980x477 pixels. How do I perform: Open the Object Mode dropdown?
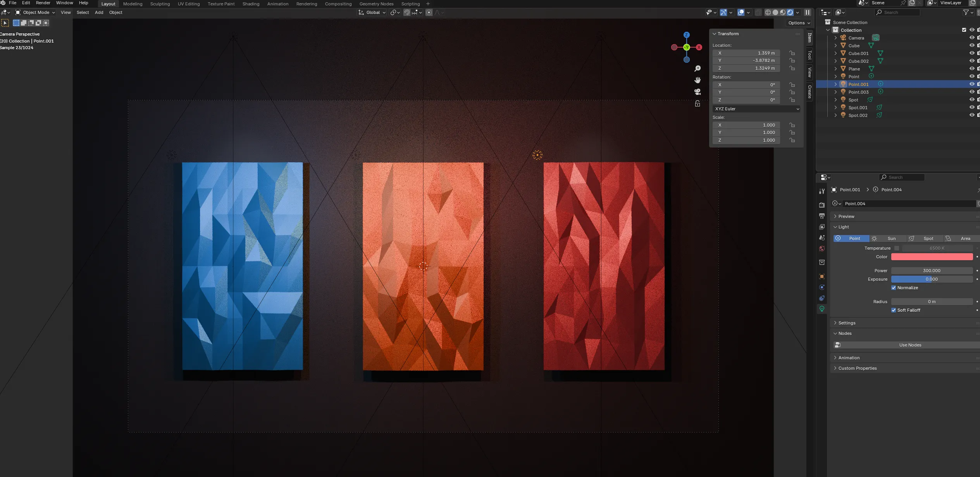[35, 12]
